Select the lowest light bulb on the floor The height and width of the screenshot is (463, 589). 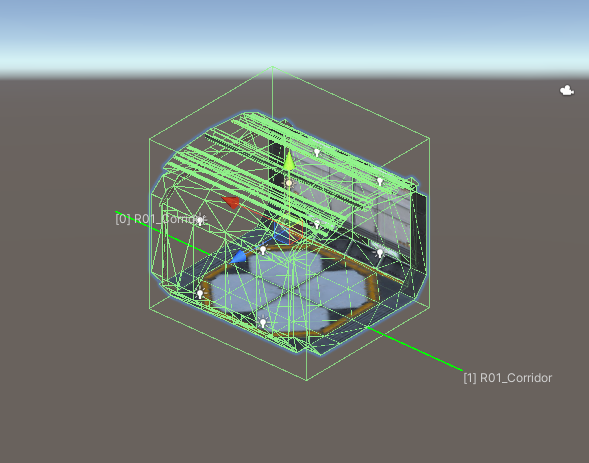coord(263,323)
